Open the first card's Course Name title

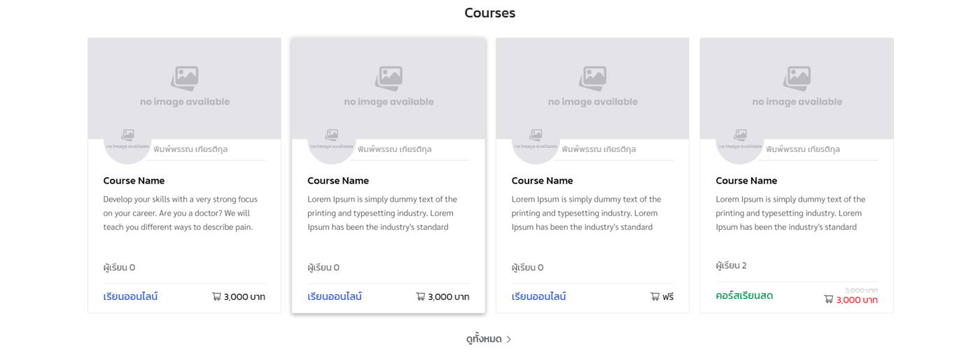[134, 181]
